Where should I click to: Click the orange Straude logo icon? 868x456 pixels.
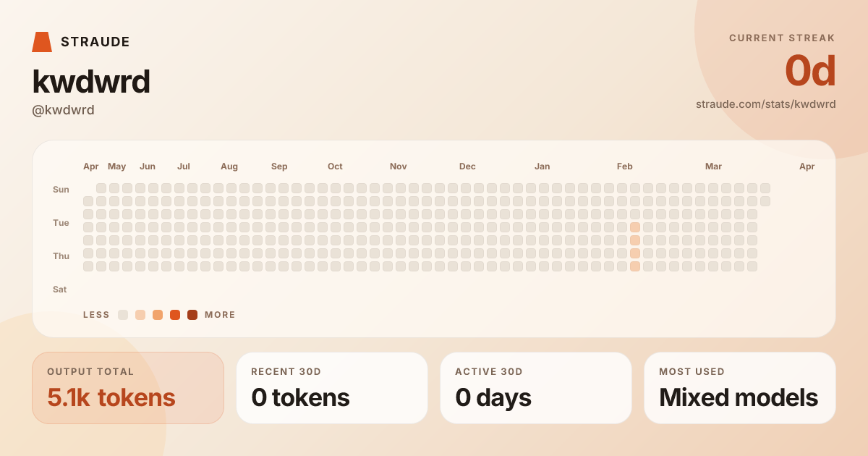[42, 42]
